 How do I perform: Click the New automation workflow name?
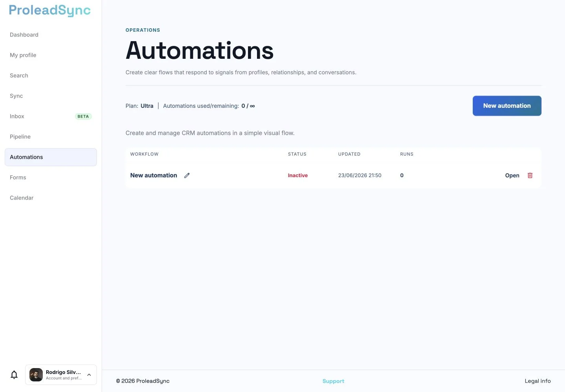click(x=154, y=176)
